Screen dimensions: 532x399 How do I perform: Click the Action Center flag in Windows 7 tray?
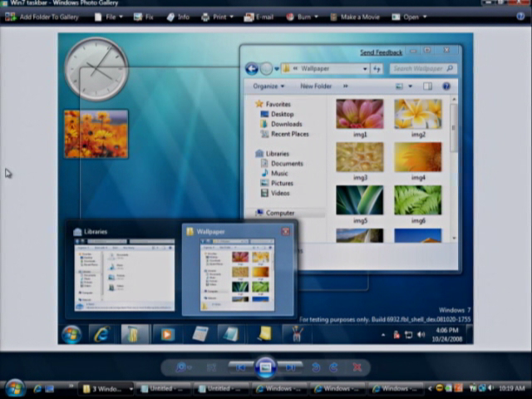click(397, 335)
